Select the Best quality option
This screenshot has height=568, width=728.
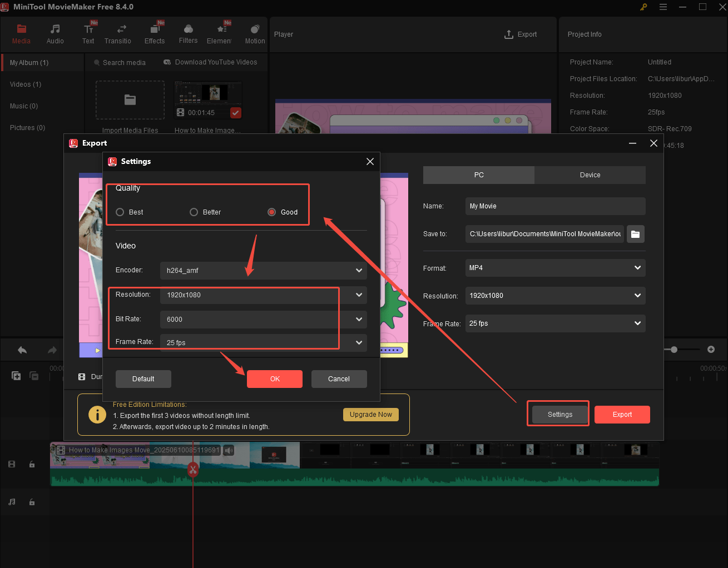tap(120, 212)
